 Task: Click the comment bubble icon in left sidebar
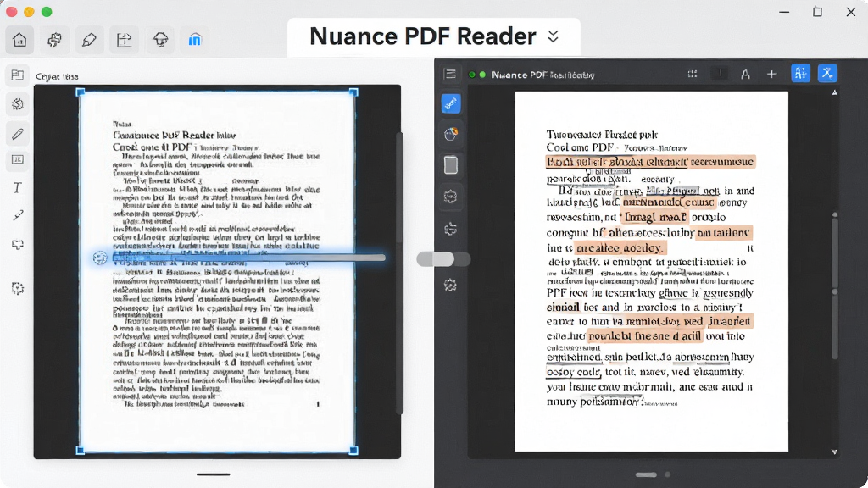click(x=18, y=244)
